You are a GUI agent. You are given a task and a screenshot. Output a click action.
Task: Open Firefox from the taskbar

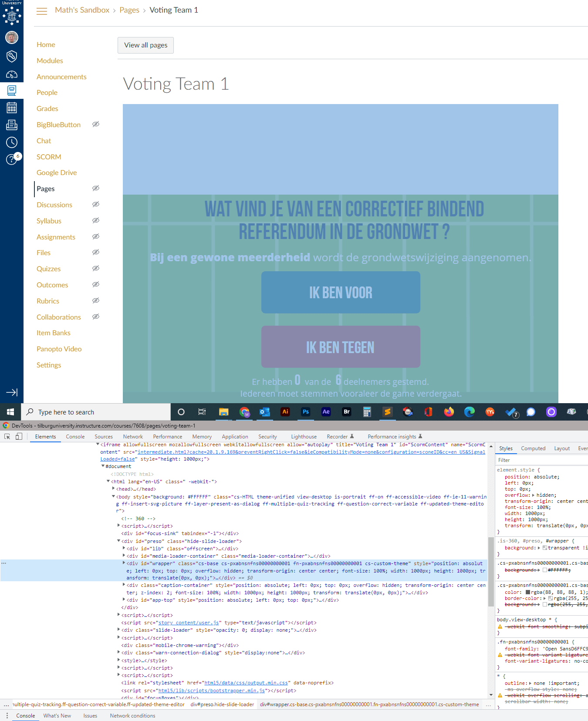tap(449, 412)
